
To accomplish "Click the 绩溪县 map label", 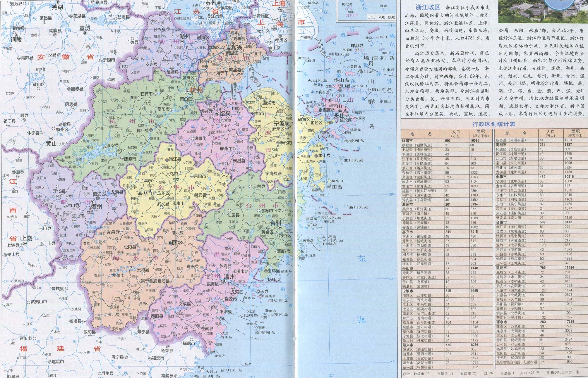I will coord(71,104).
